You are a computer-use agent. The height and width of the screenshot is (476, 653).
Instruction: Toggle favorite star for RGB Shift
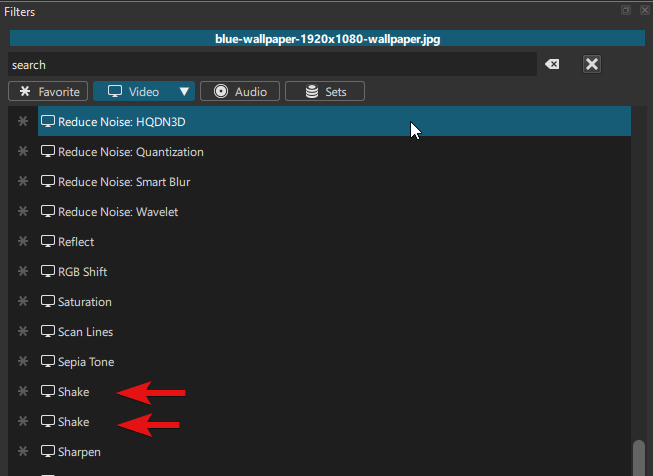23,271
